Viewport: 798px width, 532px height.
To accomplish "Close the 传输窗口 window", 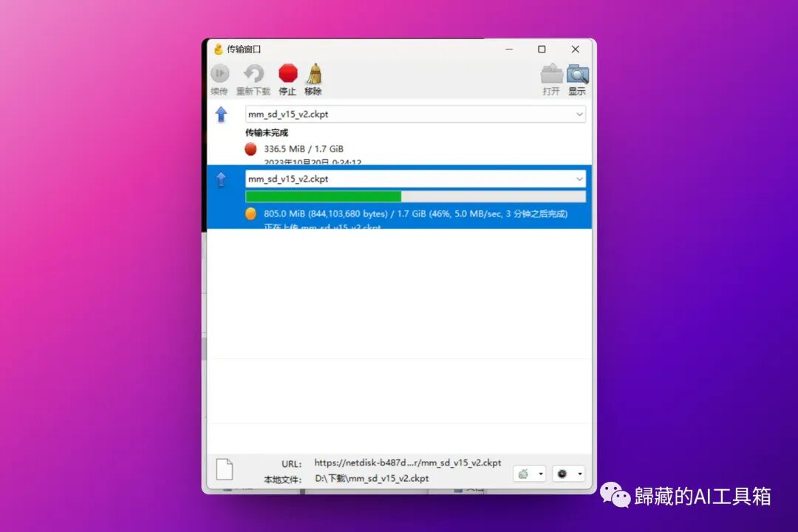I will pos(575,49).
